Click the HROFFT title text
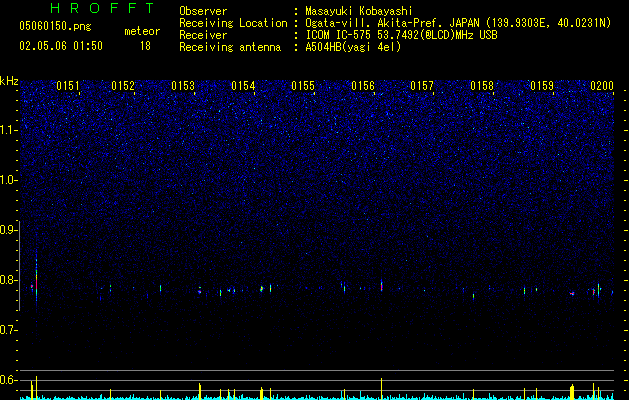Screen dimensions: 629x400 click(103, 8)
